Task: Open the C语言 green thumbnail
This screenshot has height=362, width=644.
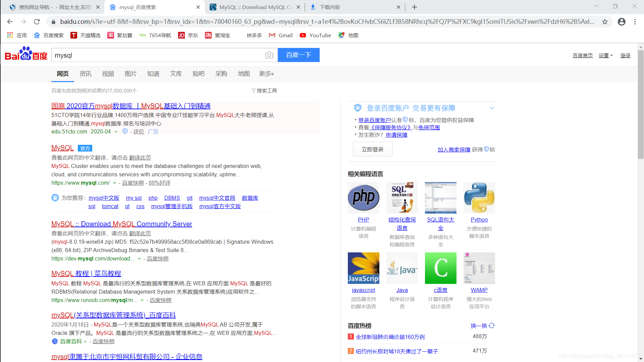Action: (441, 268)
